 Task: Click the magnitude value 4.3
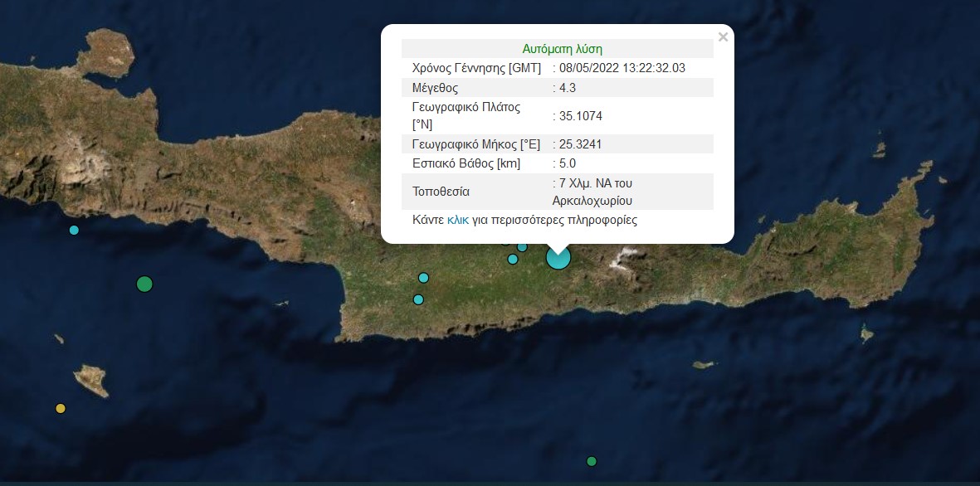coord(568,88)
